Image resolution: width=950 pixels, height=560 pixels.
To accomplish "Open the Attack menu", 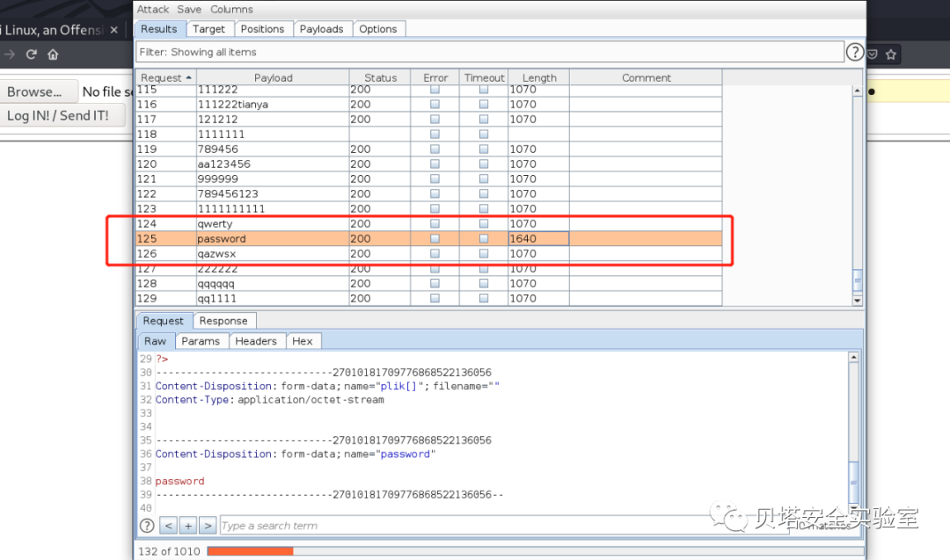I will 153,9.
